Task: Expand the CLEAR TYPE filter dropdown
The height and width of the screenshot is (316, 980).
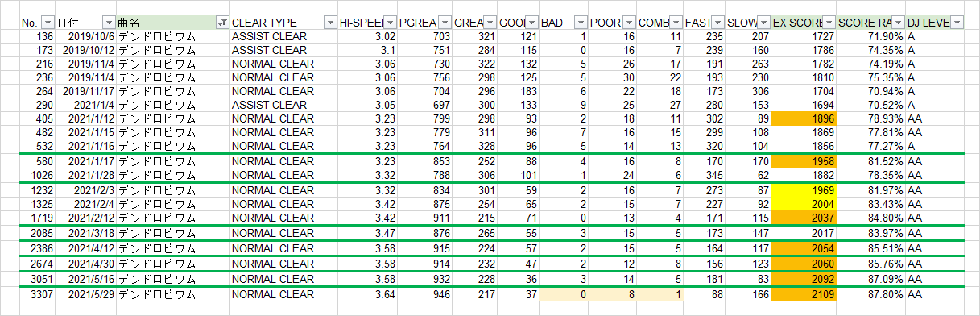Action: point(329,23)
